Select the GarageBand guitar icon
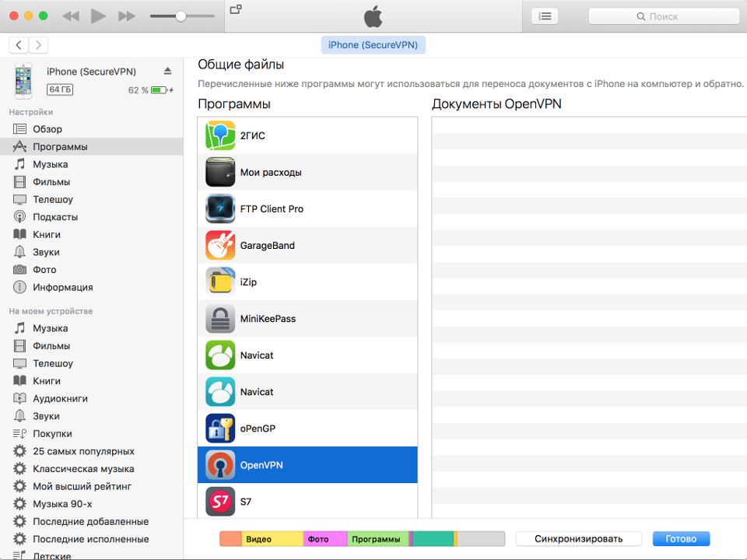The width and height of the screenshot is (747, 560). [x=220, y=246]
